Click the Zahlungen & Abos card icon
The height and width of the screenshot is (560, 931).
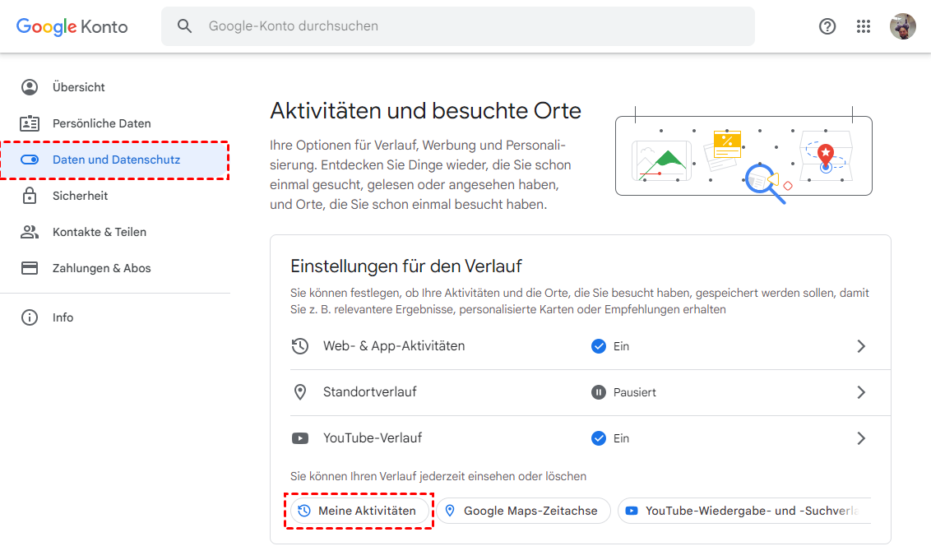coord(30,268)
